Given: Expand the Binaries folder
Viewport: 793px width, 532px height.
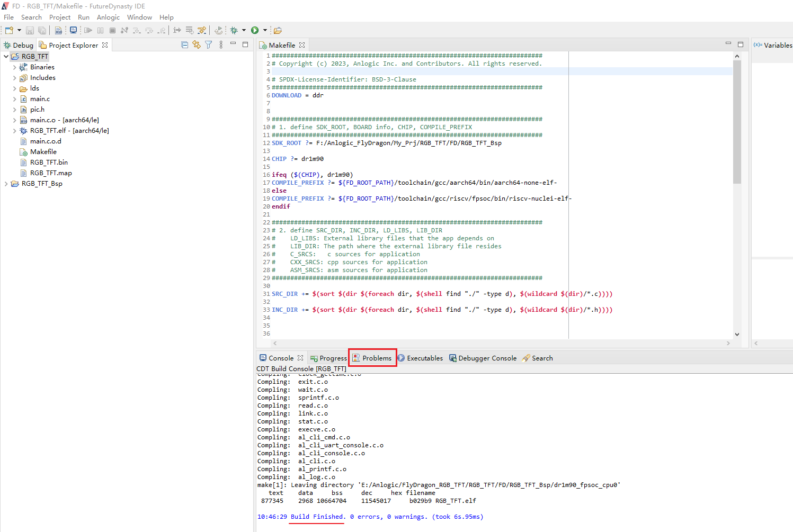Looking at the screenshot, I should (14, 67).
